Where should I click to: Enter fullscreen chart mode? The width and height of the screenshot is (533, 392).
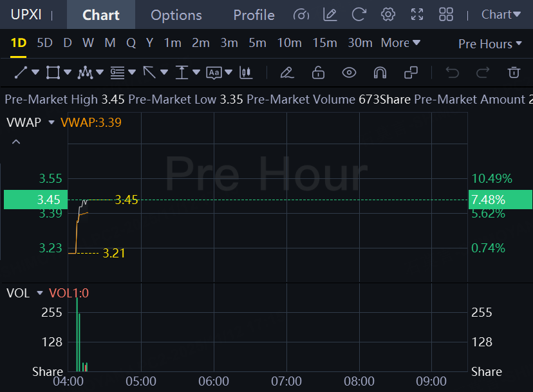point(417,14)
